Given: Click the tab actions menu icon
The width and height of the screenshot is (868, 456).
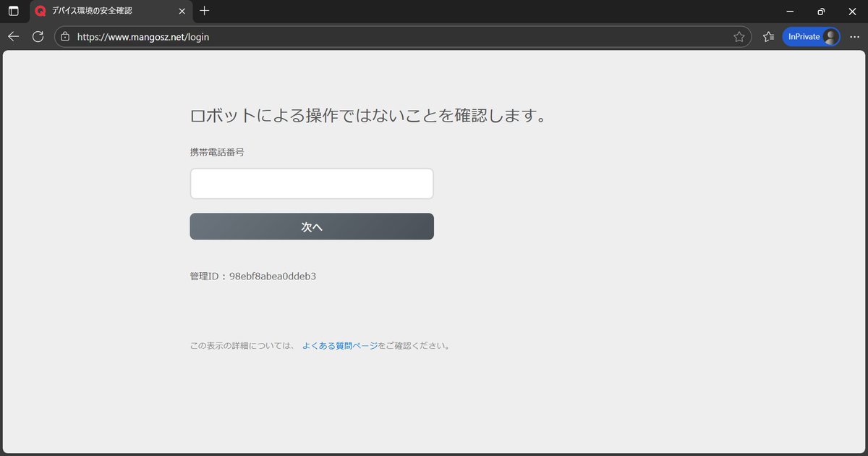Looking at the screenshot, I should coord(12,11).
